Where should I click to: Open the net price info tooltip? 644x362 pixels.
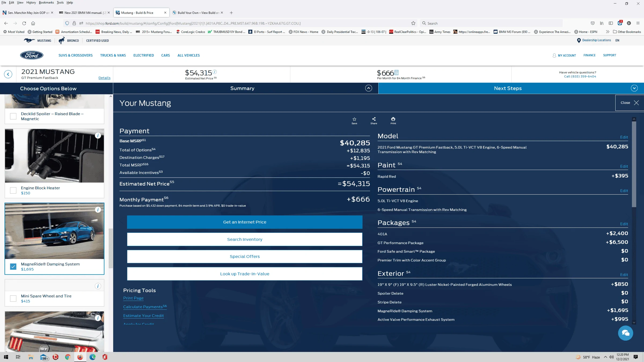[215, 72]
